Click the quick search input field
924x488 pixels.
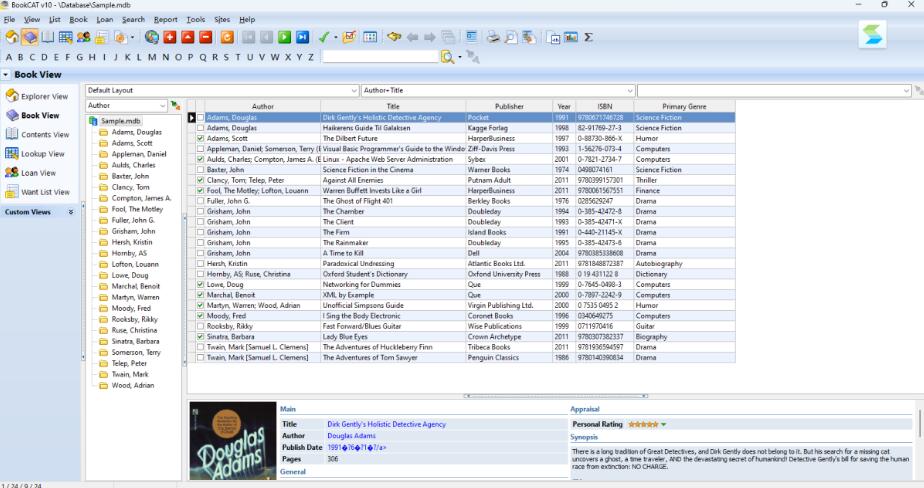tap(381, 57)
